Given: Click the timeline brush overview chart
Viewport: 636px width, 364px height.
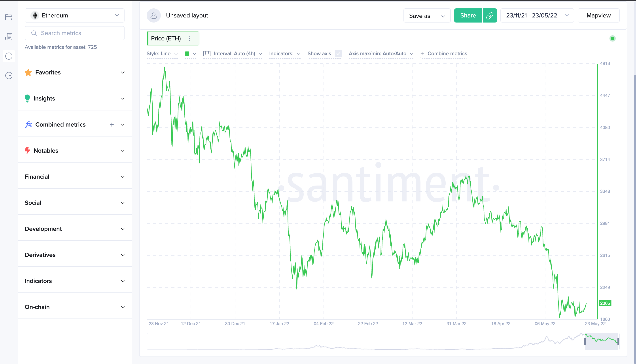Looking at the screenshot, I should click(383, 341).
